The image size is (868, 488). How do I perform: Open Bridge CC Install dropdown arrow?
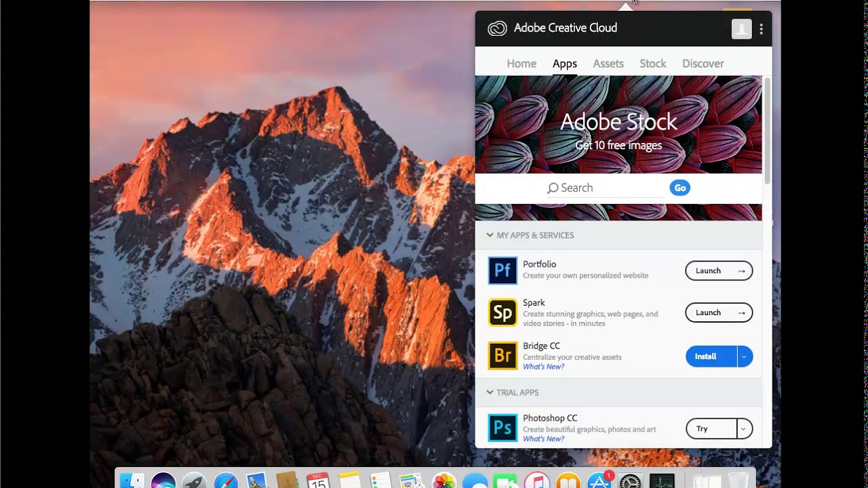click(745, 357)
